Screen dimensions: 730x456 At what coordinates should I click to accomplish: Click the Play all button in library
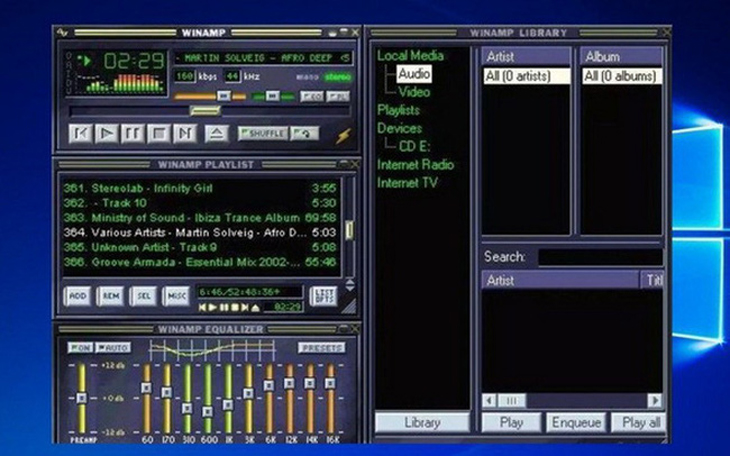click(x=639, y=422)
